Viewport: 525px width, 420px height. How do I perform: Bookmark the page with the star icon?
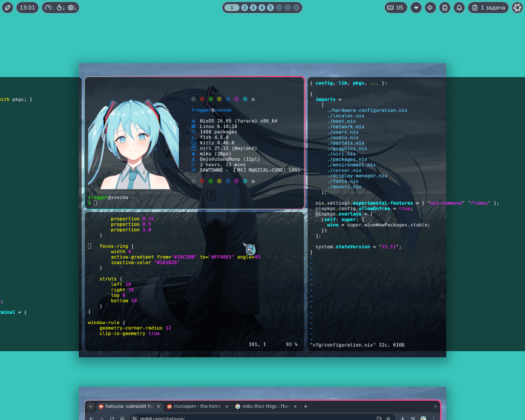tap(388, 418)
